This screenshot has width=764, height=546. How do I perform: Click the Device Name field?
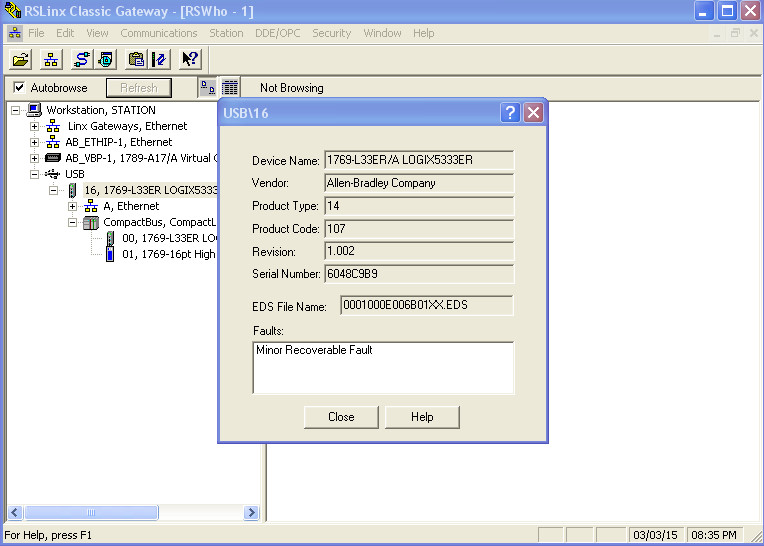click(419, 160)
